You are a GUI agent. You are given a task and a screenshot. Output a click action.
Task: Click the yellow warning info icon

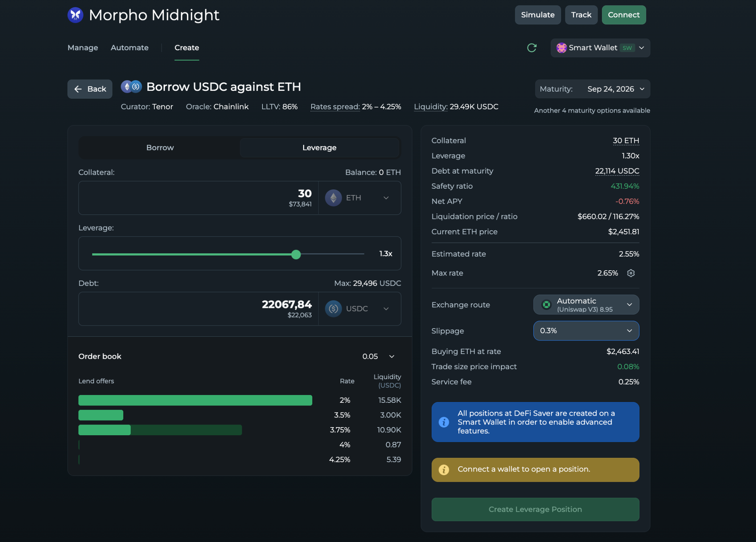444,469
